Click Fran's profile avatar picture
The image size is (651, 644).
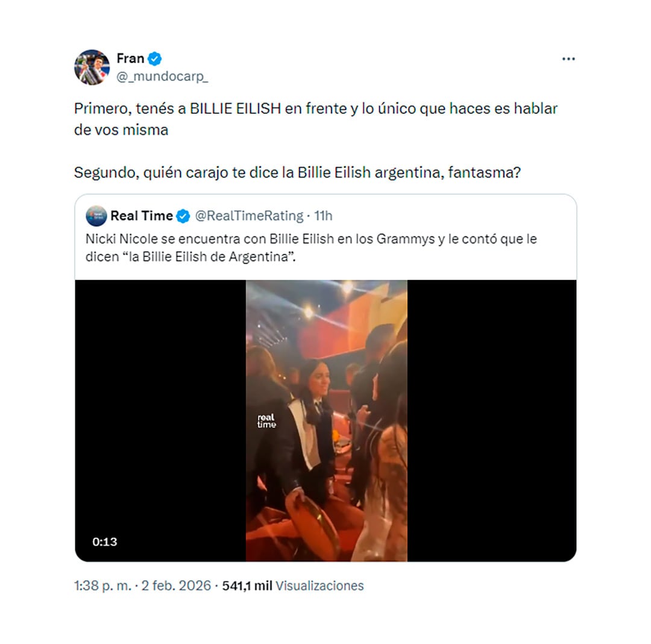92,67
